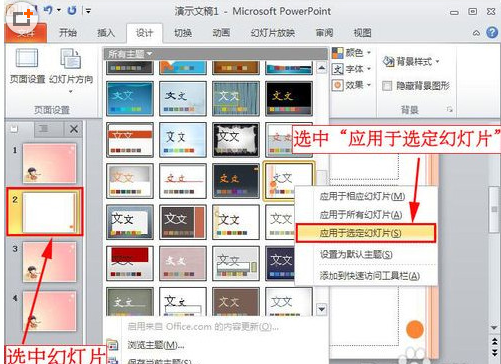Open the 背景 group dialog launcher
The image size is (501, 364).
450,109
